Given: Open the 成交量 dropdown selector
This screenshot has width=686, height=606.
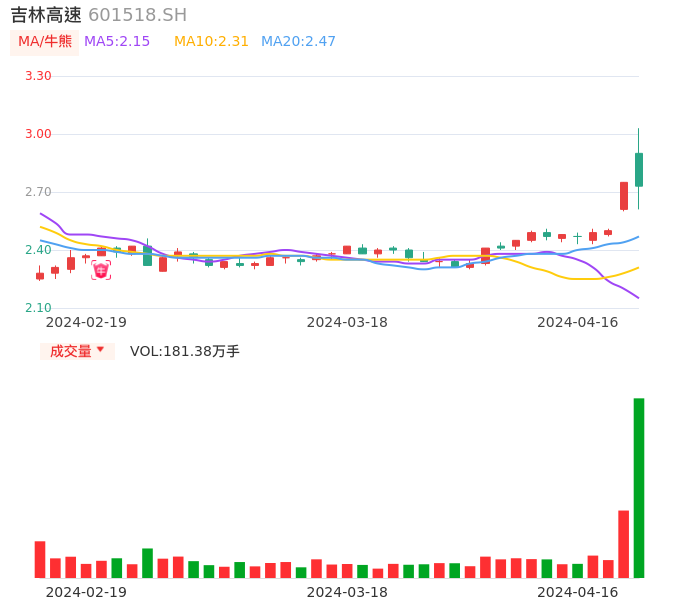Looking at the screenshot, I should [x=77, y=351].
